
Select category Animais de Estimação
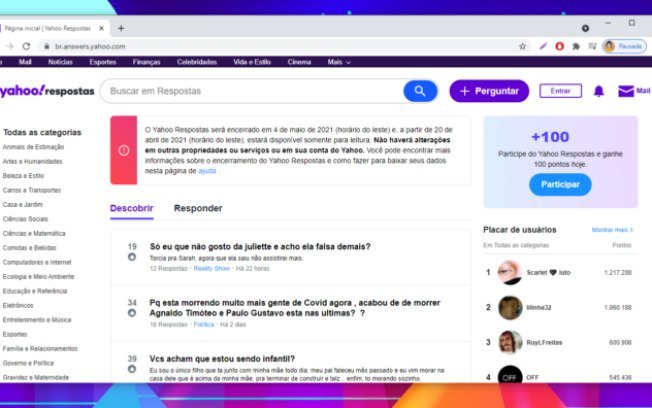tap(33, 147)
